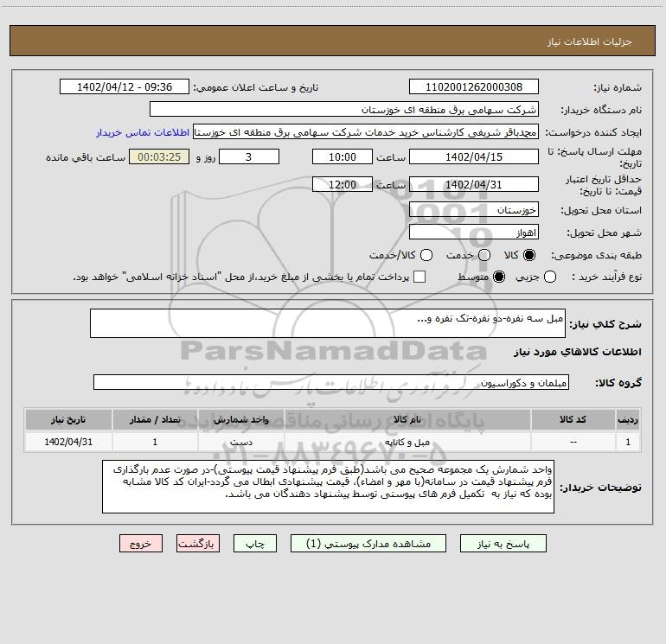666x644 pixels.
Task: Click the کد کالا column header
Action: [573, 419]
